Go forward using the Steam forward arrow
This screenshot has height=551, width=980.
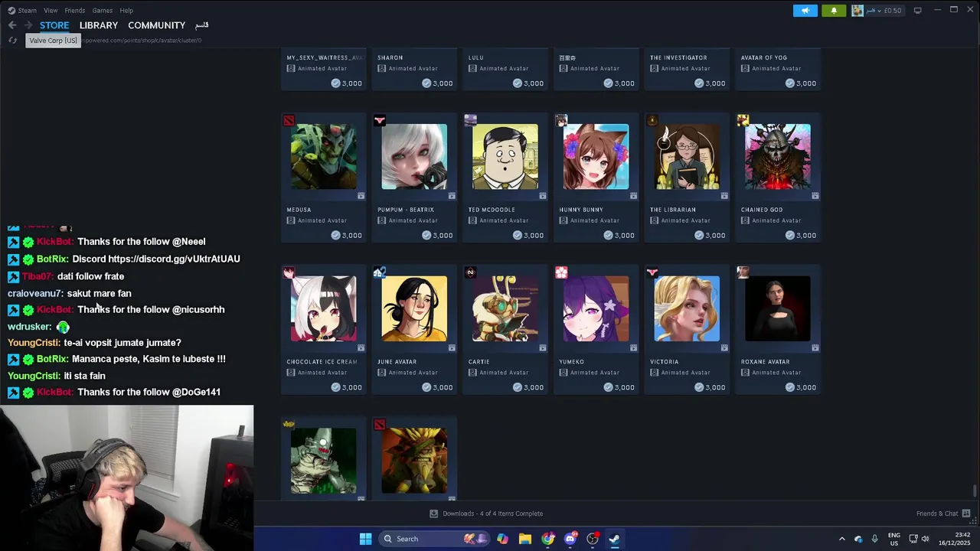point(28,25)
